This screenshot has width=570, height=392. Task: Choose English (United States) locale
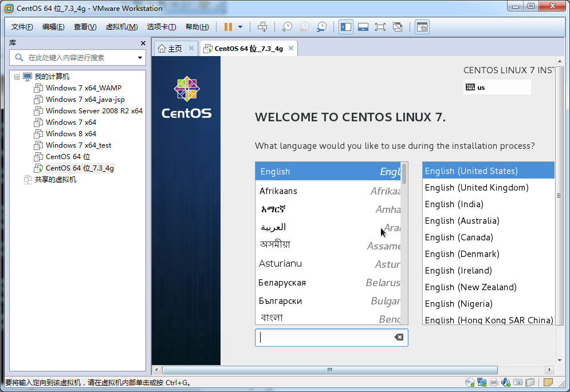click(x=489, y=171)
